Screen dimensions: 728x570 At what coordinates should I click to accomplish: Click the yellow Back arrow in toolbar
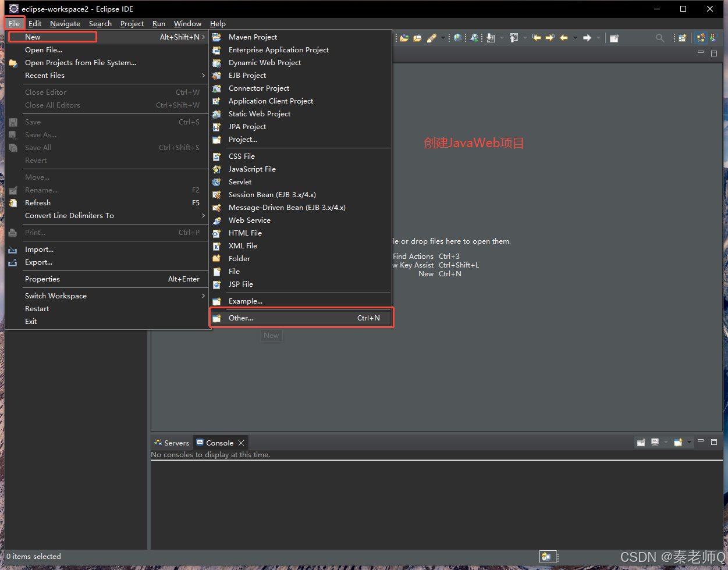coord(563,38)
